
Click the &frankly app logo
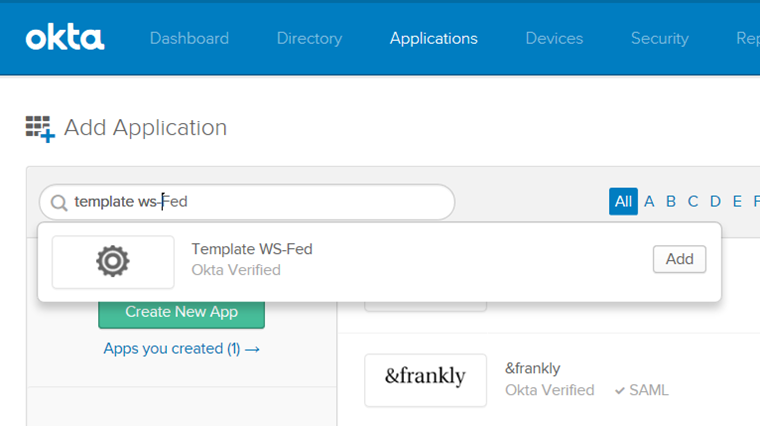425,380
